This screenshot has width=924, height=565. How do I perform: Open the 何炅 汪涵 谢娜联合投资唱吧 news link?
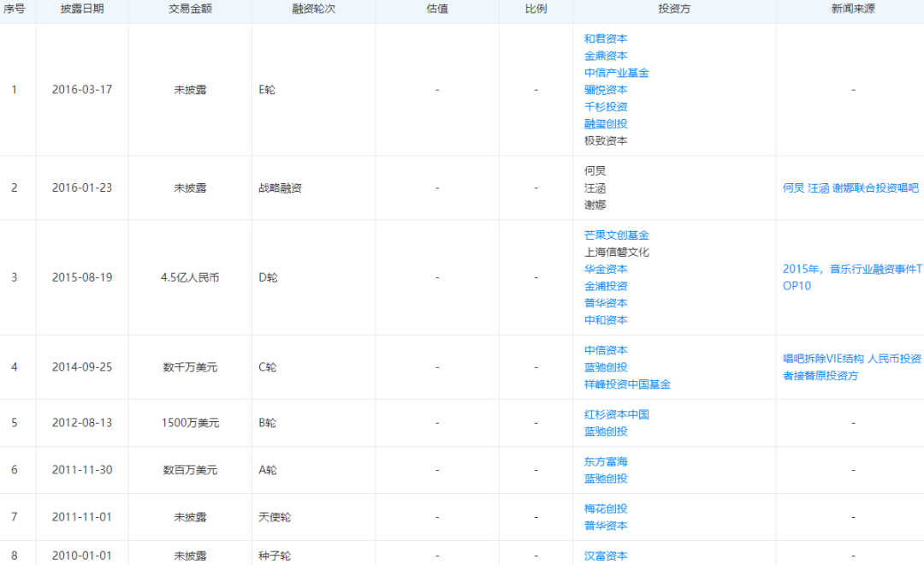(850, 188)
